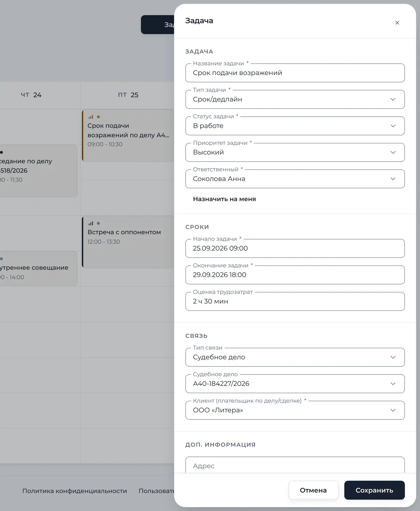Click the status dot on Срок подачи возражений event
420x511 pixels.
click(x=98, y=117)
